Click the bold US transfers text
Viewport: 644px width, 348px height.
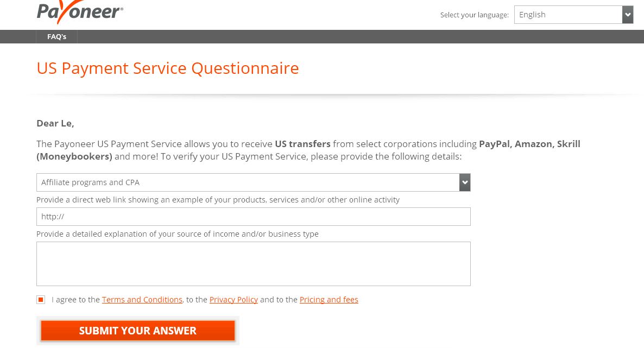tap(302, 144)
